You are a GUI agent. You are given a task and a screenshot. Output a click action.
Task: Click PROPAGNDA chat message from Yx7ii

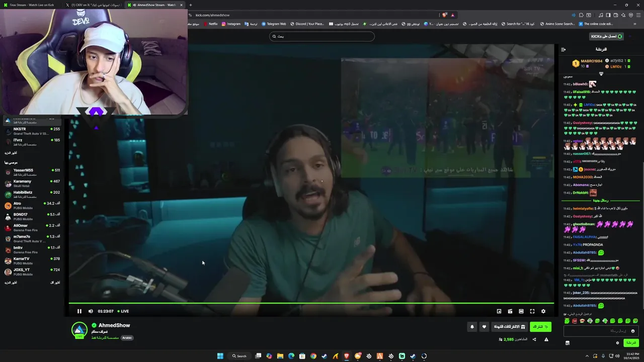593,245
